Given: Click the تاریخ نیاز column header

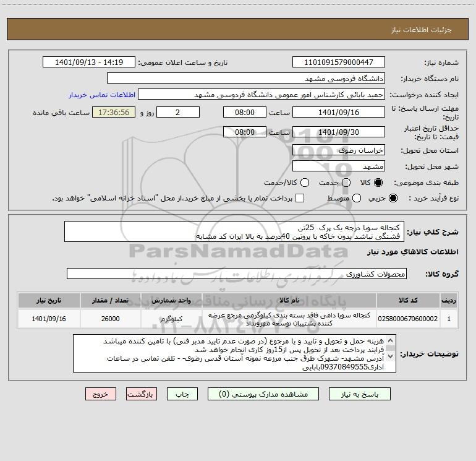Looking at the screenshot, I should pos(49,300).
